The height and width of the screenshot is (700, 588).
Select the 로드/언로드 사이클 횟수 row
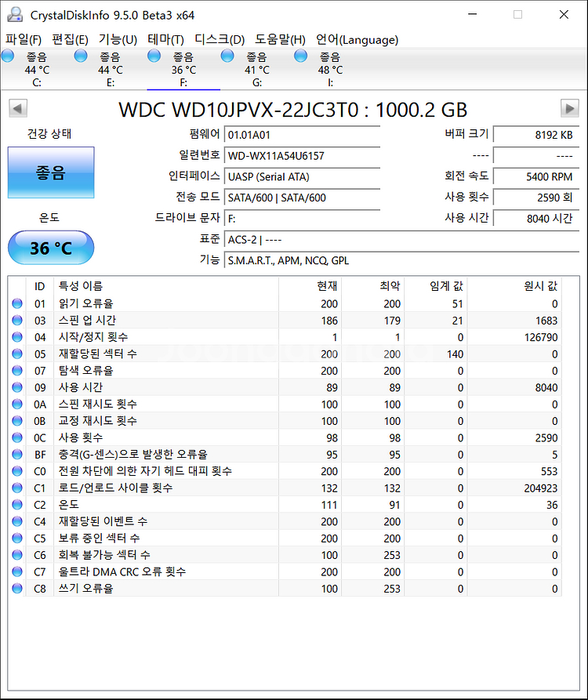pyautogui.click(x=285, y=488)
